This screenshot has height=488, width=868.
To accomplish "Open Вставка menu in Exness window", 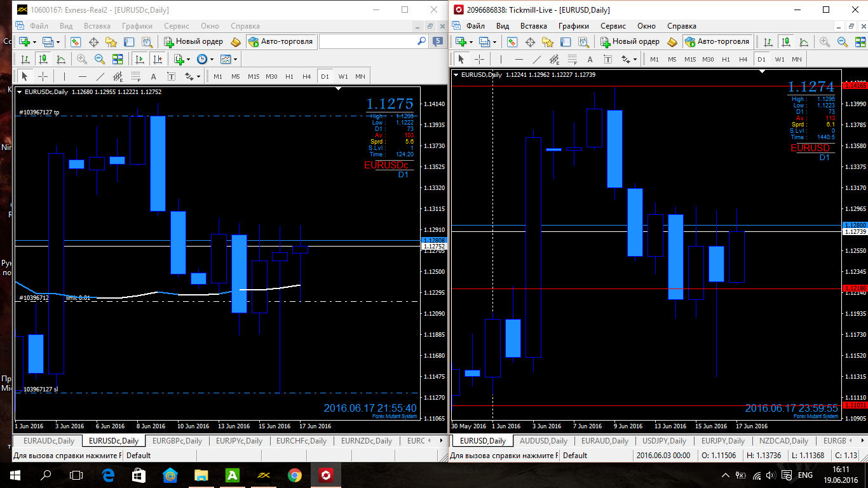I will [x=97, y=26].
